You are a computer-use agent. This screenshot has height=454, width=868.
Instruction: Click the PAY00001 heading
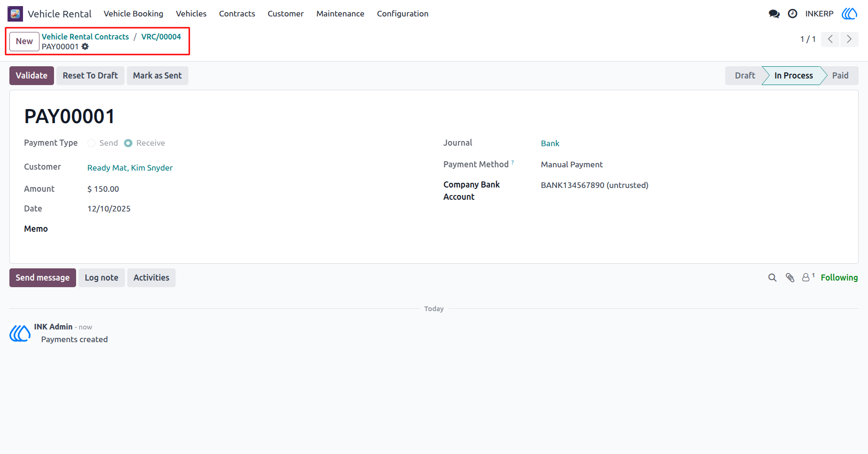click(x=70, y=117)
